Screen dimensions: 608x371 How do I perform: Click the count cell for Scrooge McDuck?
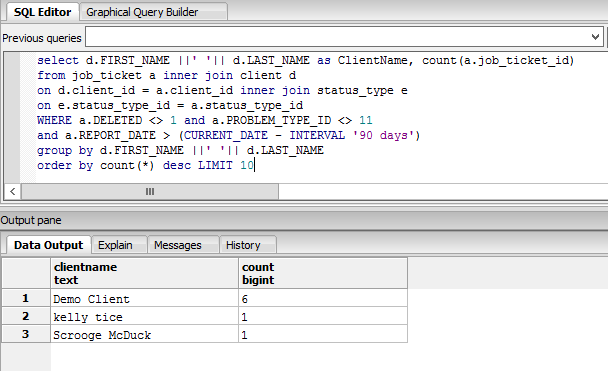coord(323,334)
